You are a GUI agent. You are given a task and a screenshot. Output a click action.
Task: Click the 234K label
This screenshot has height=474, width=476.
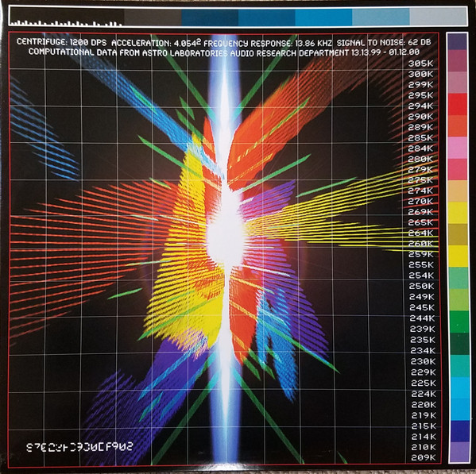423,351
